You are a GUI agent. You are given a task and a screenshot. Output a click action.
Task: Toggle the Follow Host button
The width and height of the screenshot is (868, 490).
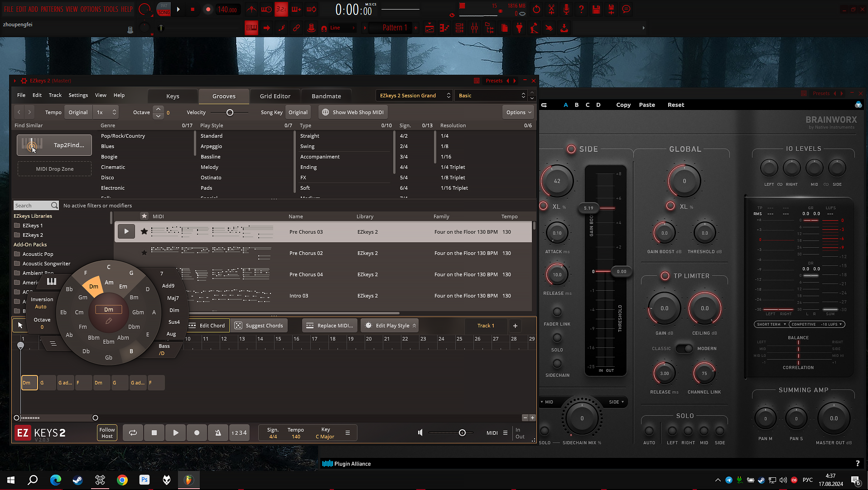click(x=107, y=433)
